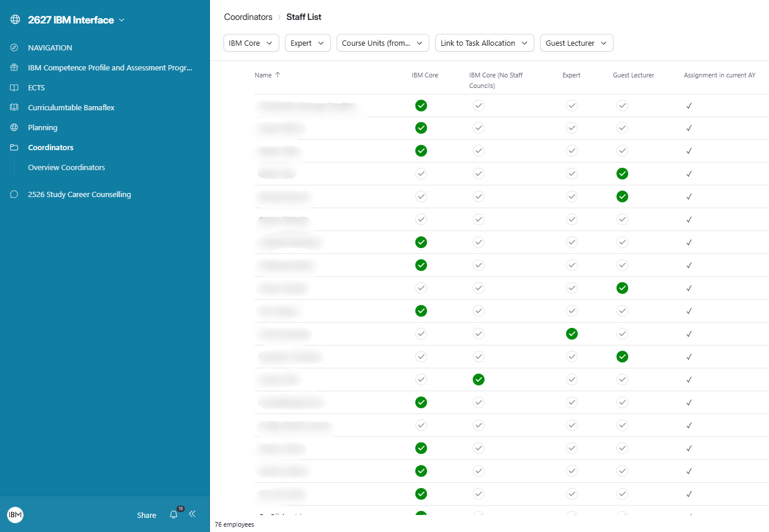Click the 76 employees count text

coord(235,524)
